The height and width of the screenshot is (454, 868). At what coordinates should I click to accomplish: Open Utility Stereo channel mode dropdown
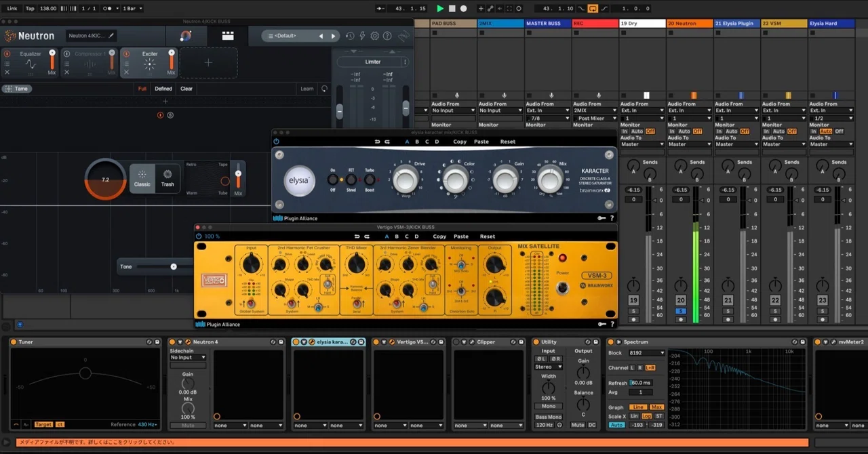pyautogui.click(x=548, y=367)
